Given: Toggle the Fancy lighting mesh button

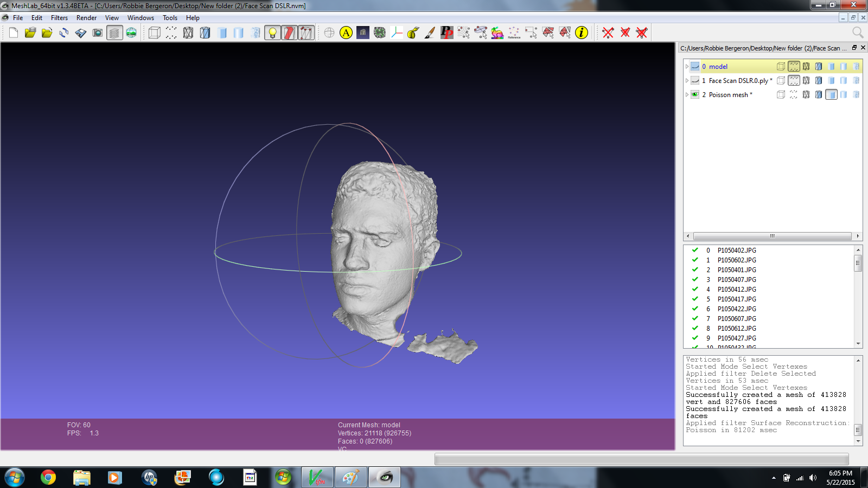Looking at the screenshot, I should point(306,33).
